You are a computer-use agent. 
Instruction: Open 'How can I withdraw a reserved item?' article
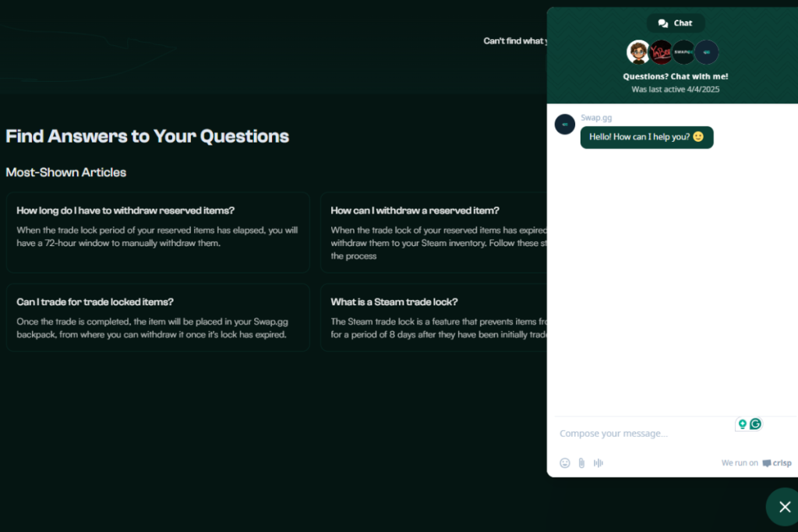[433, 232]
